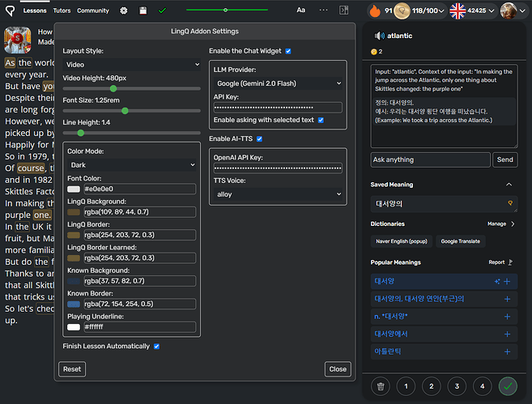This screenshot has width=532, height=404.
Task: Open the Community tab
Action: click(x=93, y=11)
